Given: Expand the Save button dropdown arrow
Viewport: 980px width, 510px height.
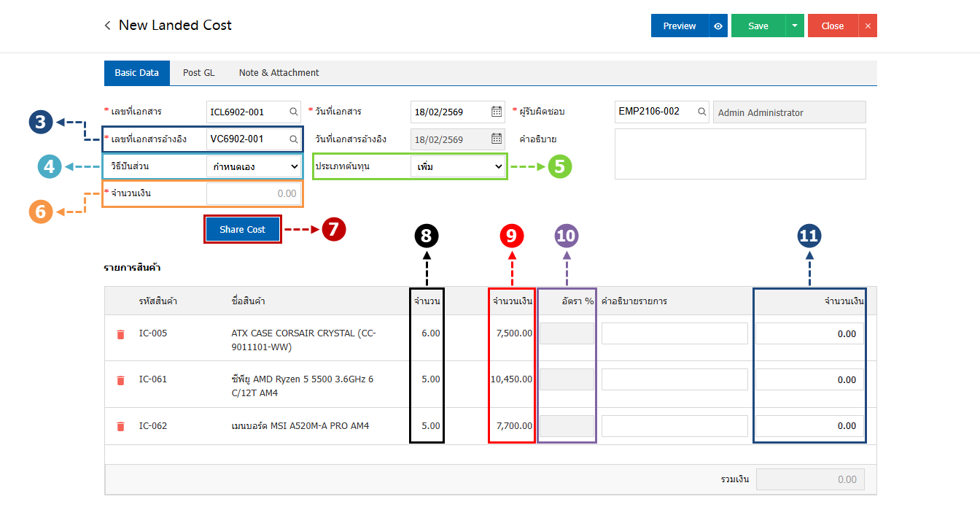Looking at the screenshot, I should coord(794,26).
